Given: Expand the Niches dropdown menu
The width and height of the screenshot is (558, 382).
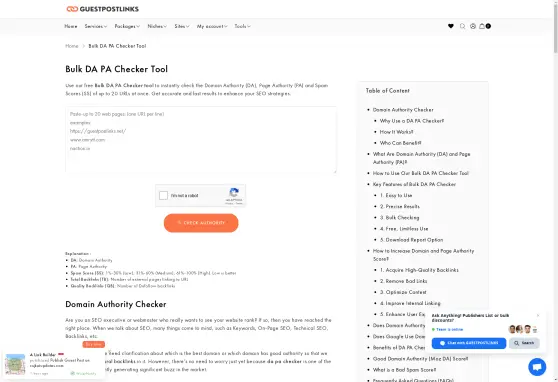Looking at the screenshot, I should point(157,26).
